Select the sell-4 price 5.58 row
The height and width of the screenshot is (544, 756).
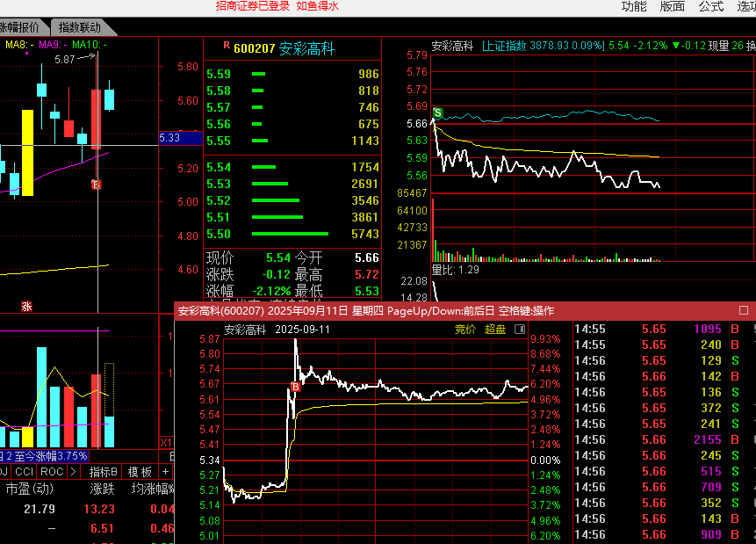(x=292, y=91)
